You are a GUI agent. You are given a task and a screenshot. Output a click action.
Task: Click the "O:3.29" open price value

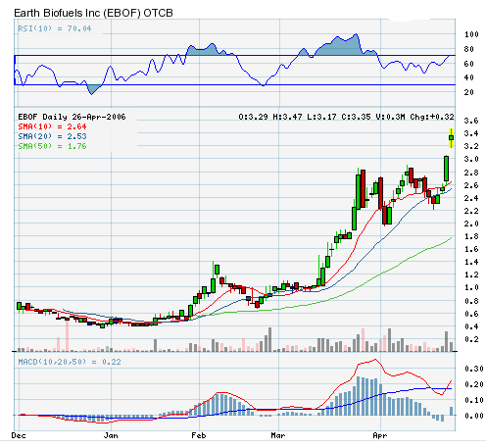click(253, 117)
